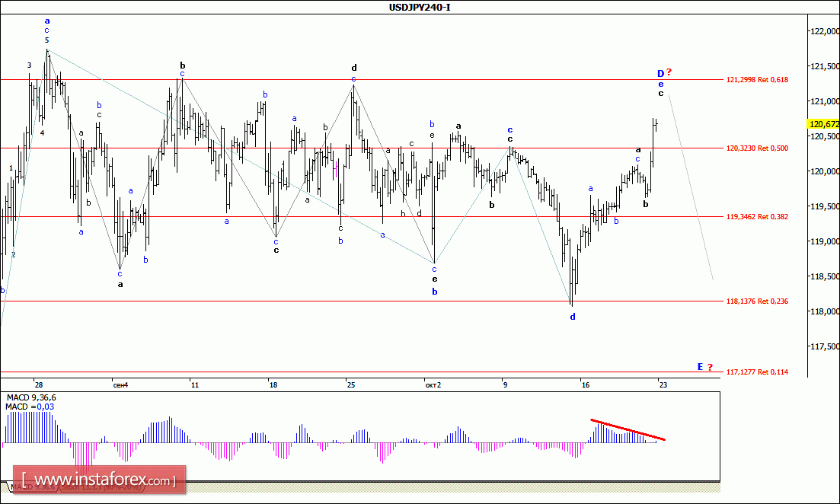Select the 121,2998 Ret 0,618 Fibonacci label
The image size is (840, 504).
click(x=757, y=80)
